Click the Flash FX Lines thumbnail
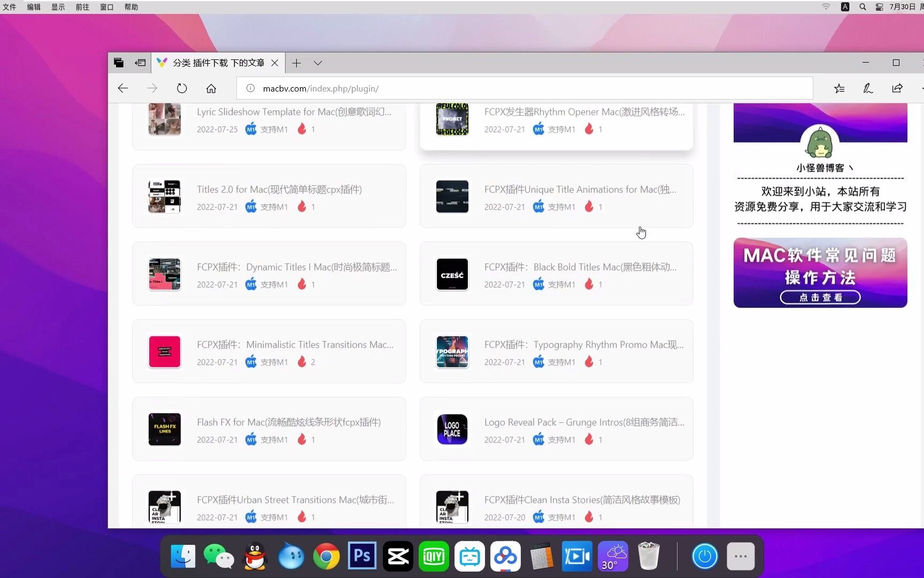Viewport: 924px width, 578px height. (165, 429)
